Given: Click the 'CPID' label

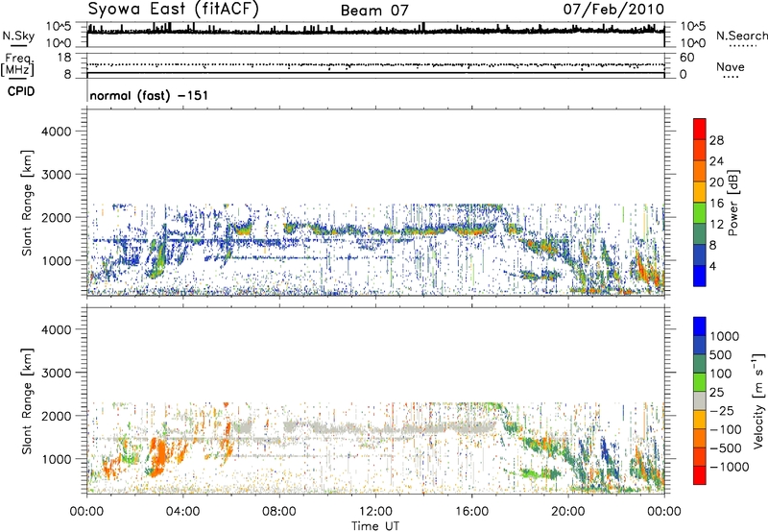Looking at the screenshot, I should point(21,91).
